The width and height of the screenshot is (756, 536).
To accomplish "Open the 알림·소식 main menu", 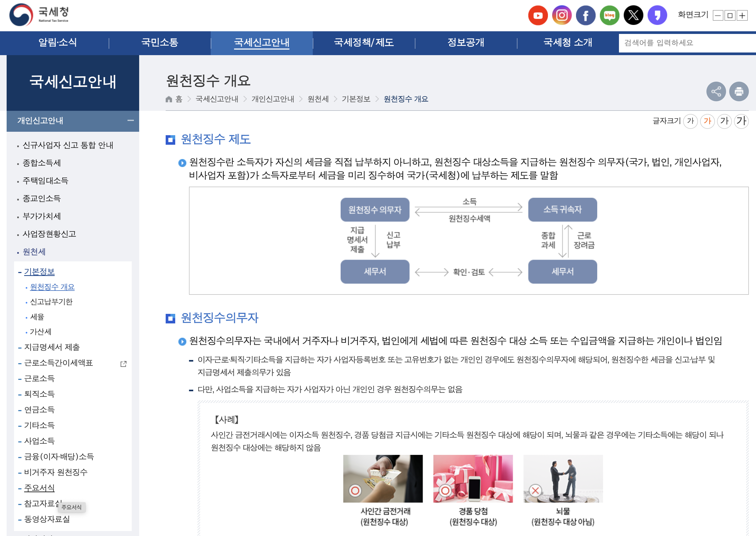I will pyautogui.click(x=58, y=43).
